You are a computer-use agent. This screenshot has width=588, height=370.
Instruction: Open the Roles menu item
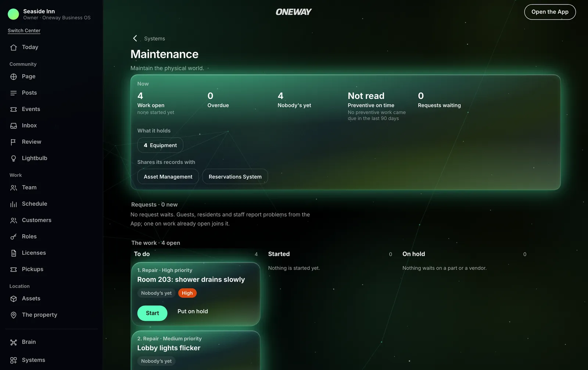tap(51, 236)
